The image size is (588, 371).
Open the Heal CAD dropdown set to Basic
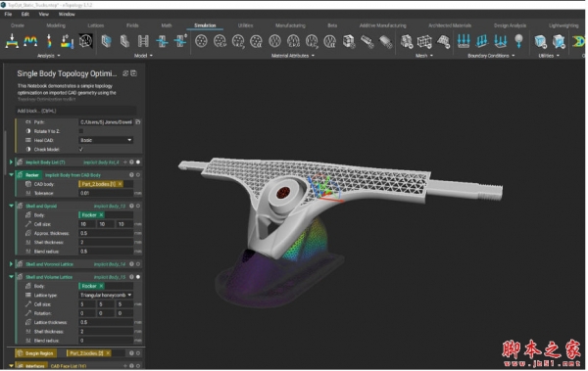tap(106, 140)
